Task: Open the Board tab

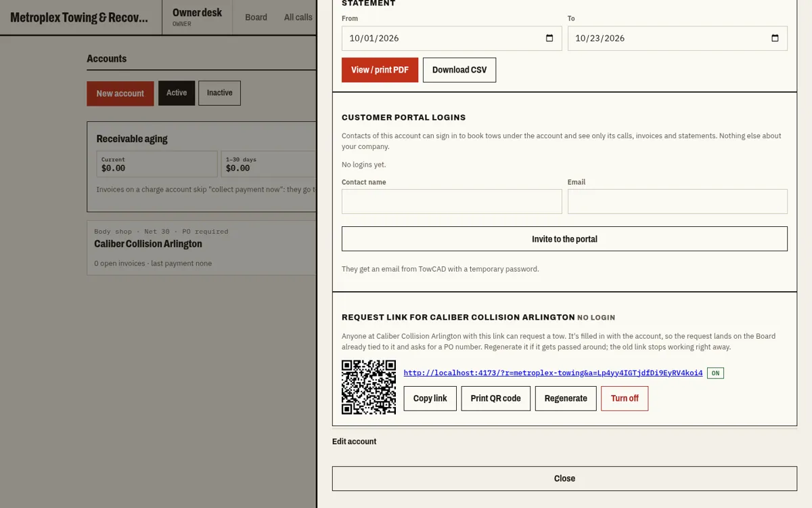Action: pos(256,17)
